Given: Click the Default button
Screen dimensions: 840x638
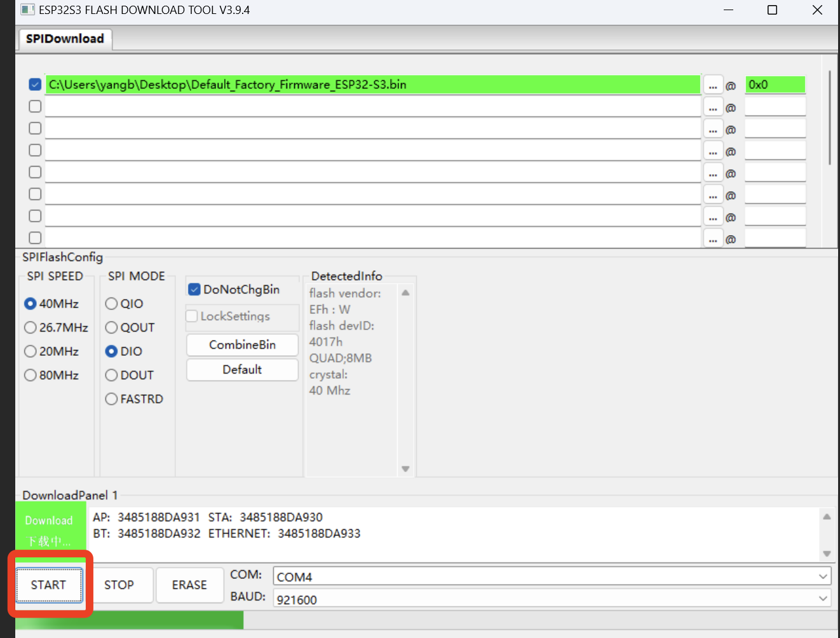Looking at the screenshot, I should tap(242, 370).
